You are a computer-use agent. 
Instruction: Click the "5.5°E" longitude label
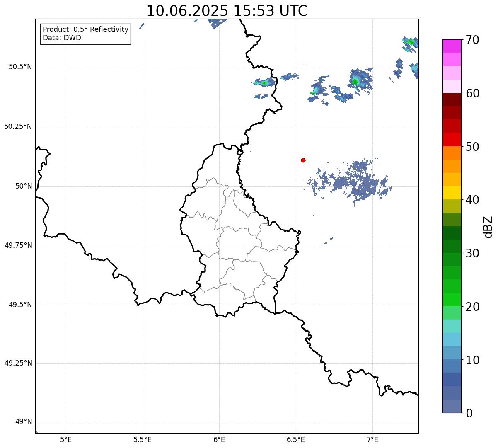pos(143,439)
